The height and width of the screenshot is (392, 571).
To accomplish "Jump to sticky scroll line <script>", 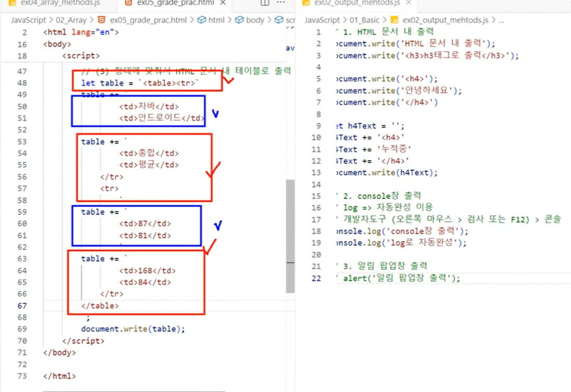I will point(81,56).
